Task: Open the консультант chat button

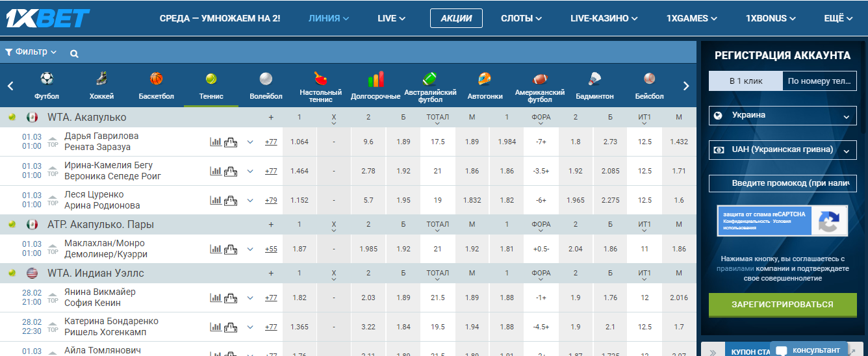Action: pos(809,350)
